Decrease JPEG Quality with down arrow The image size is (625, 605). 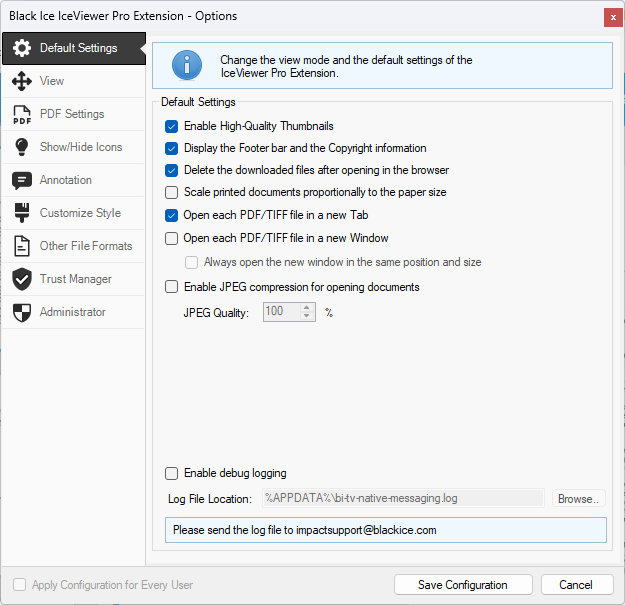pyautogui.click(x=307, y=316)
